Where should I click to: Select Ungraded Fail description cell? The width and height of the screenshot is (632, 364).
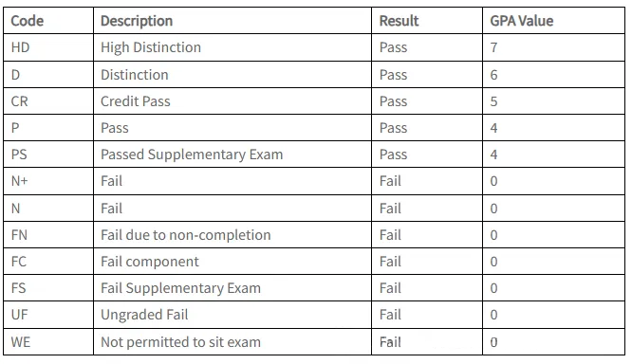tap(232, 315)
